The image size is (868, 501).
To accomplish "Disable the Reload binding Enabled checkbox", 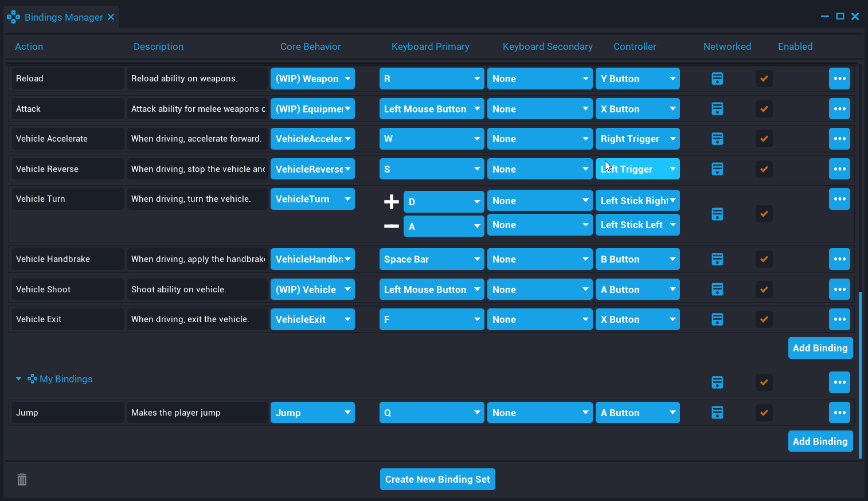I will tap(764, 79).
